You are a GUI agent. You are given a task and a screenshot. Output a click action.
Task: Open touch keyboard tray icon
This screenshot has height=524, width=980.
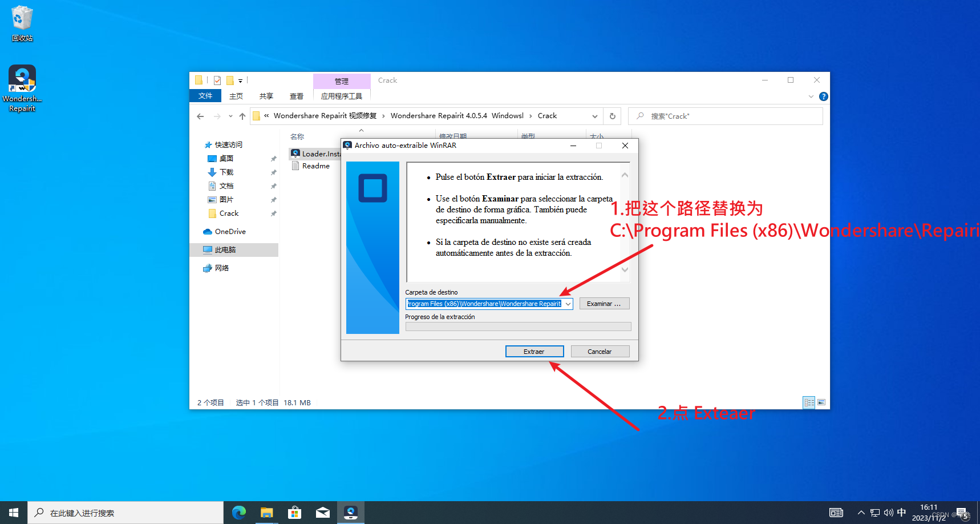click(836, 513)
